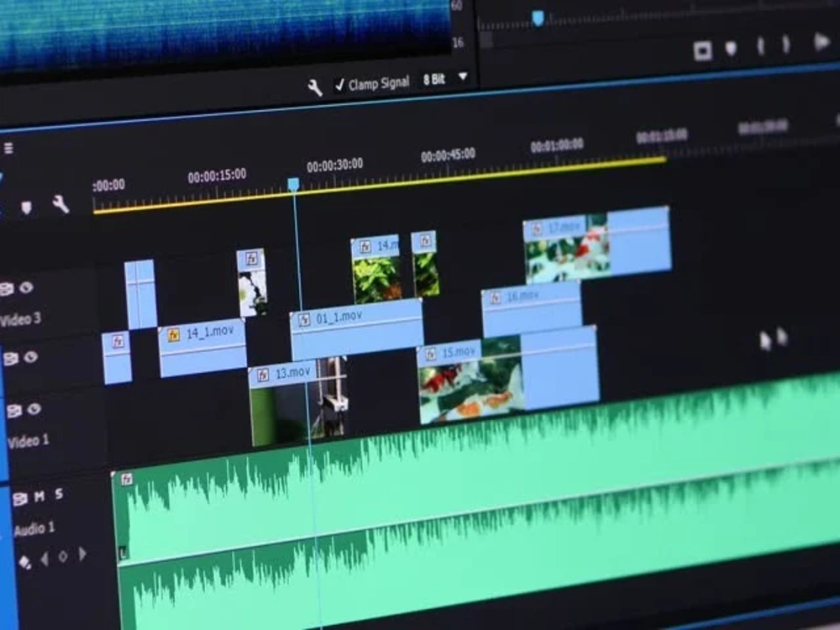The height and width of the screenshot is (630, 840).
Task: Click the fx badge on 17.mov
Action: (x=538, y=228)
